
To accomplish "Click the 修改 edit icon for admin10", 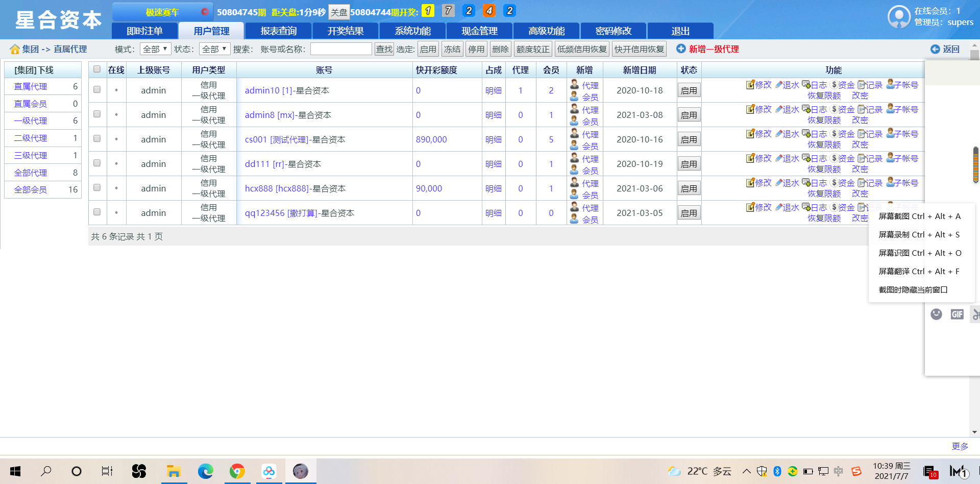I will click(750, 85).
